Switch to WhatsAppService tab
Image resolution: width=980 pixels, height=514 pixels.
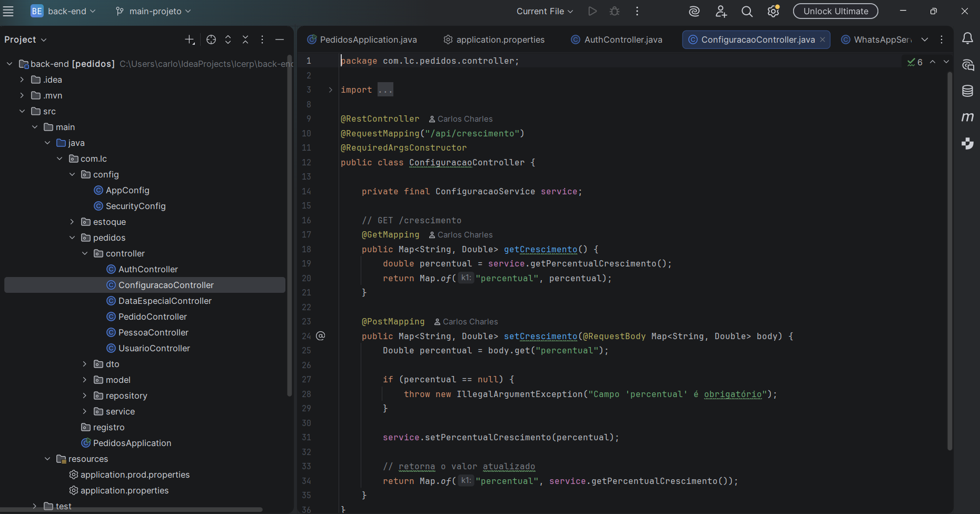point(876,39)
